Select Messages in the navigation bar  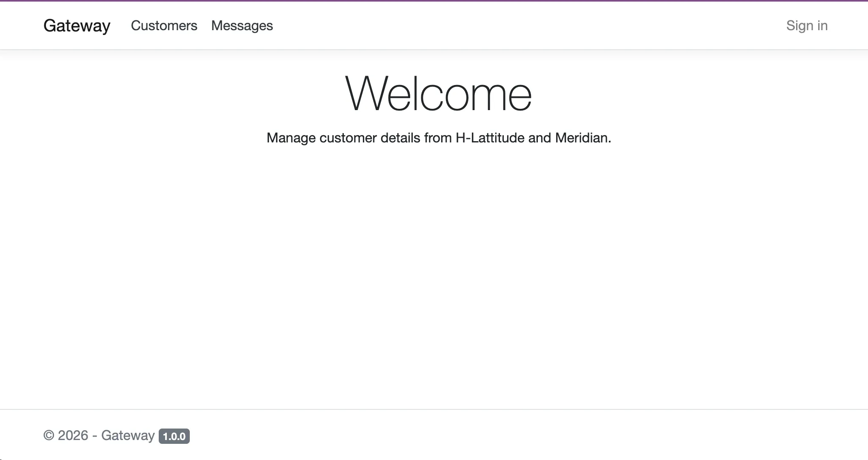point(242,26)
